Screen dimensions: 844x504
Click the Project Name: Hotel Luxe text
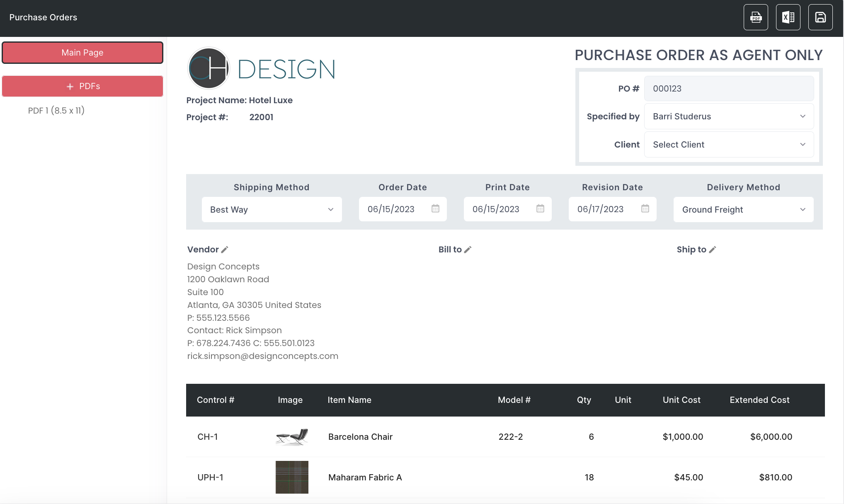pos(240,100)
